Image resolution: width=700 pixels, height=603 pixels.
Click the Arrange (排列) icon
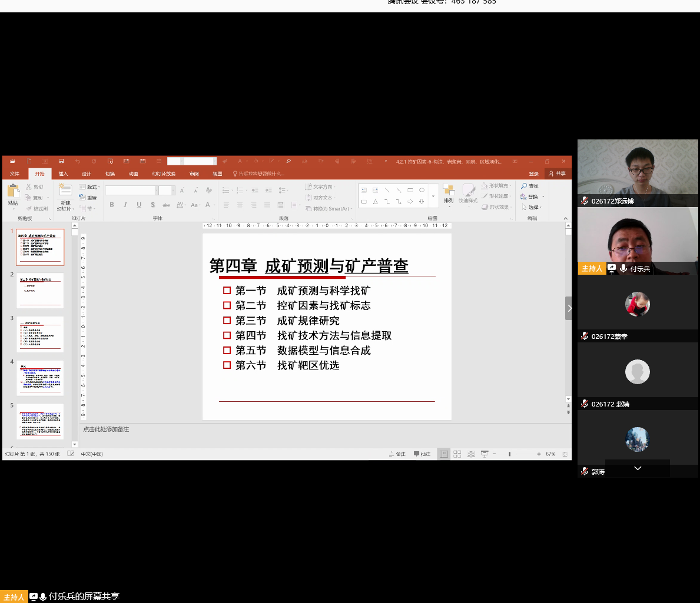(x=449, y=191)
